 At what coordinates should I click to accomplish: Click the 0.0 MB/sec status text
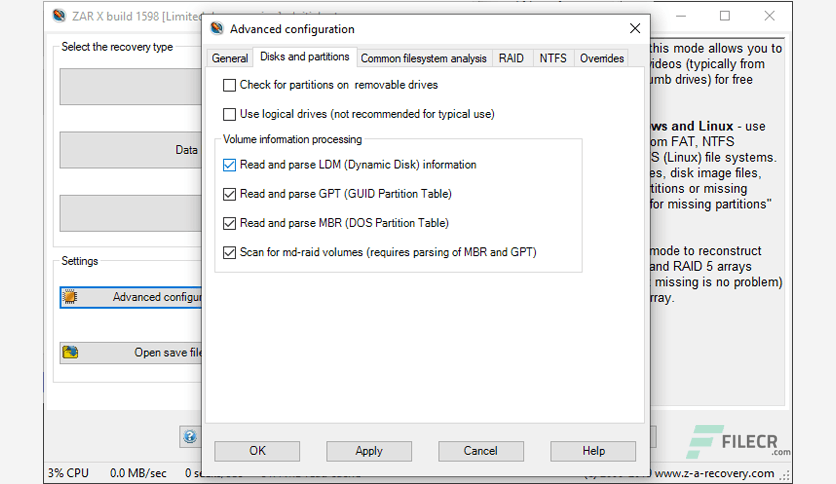pos(138,473)
